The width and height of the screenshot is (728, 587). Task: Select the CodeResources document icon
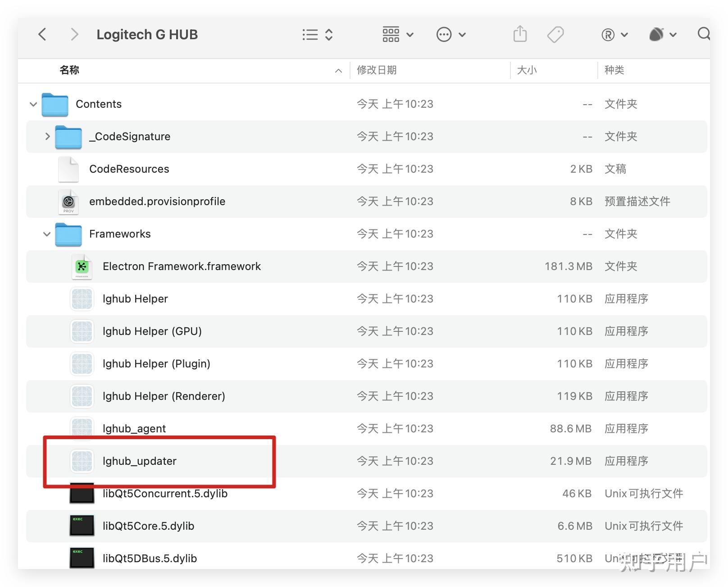point(68,169)
